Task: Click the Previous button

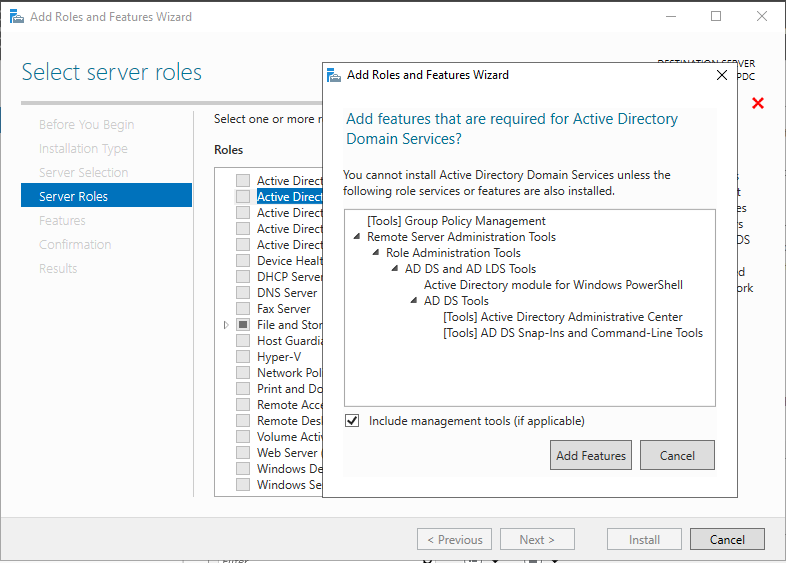Action: pos(454,539)
